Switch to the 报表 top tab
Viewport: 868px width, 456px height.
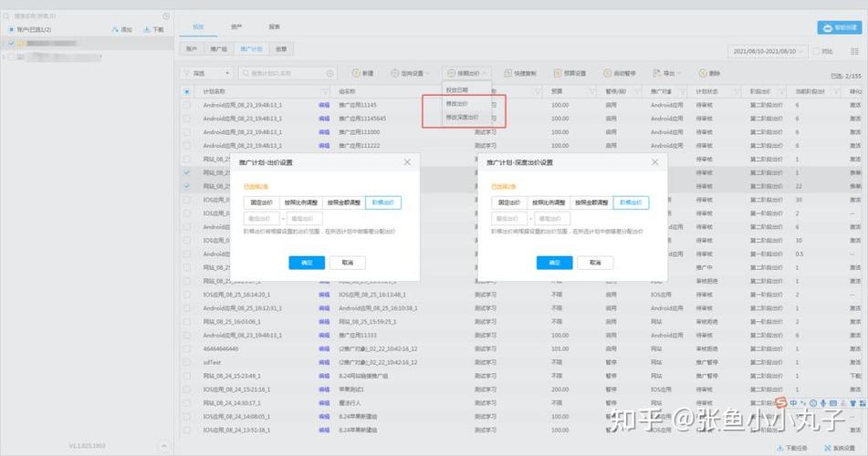pyautogui.click(x=274, y=26)
